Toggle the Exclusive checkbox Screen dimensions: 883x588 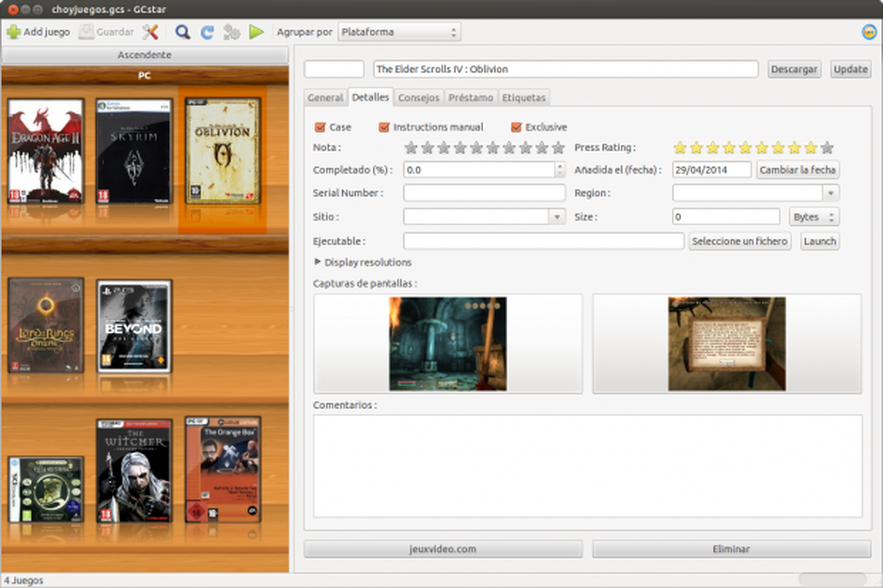click(x=516, y=127)
